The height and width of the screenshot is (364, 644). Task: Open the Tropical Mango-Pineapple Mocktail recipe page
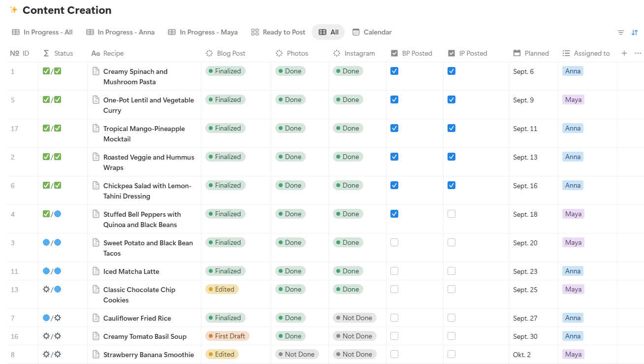(x=144, y=129)
